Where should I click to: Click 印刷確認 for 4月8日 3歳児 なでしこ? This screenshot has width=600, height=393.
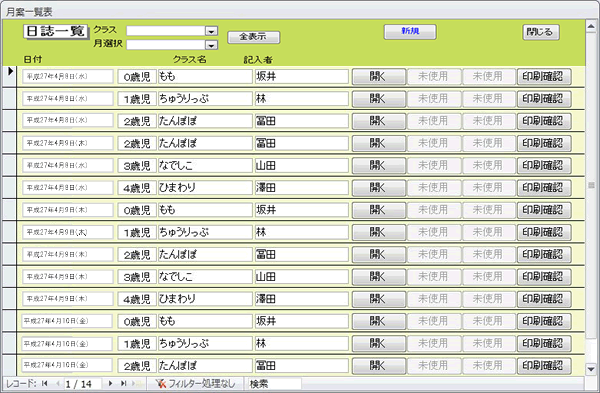544,166
